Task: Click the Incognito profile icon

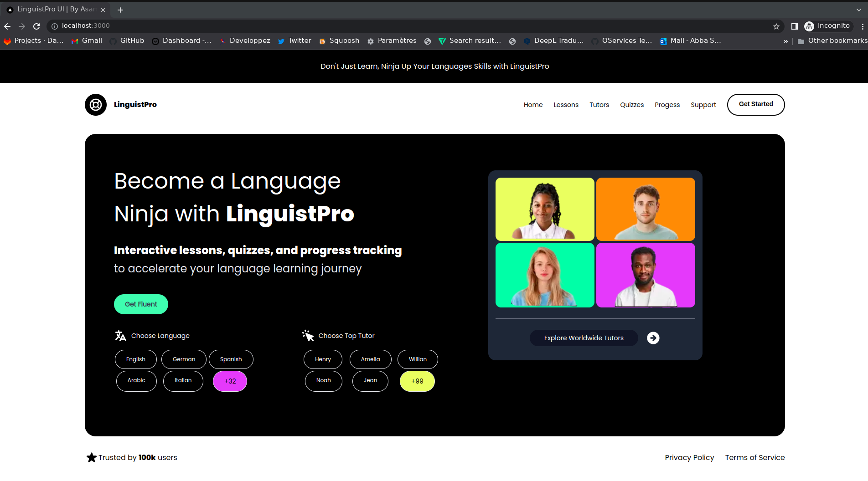Action: pyautogui.click(x=810, y=26)
